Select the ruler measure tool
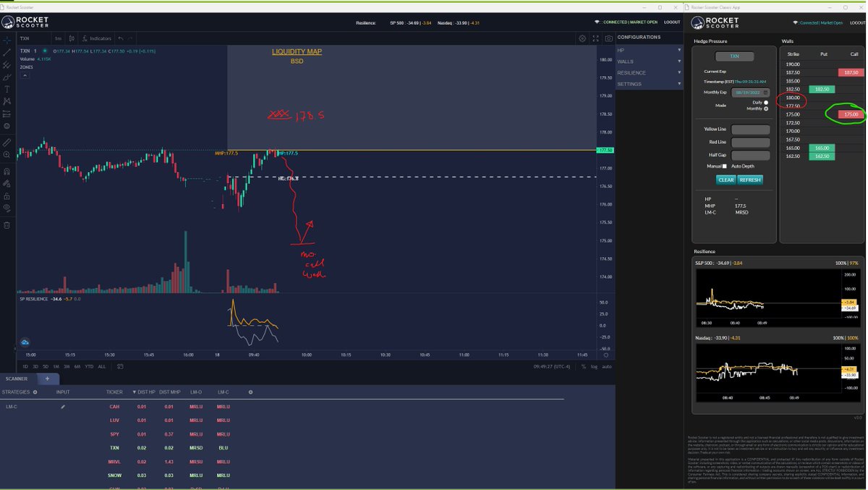The image size is (868, 490). pyautogui.click(x=7, y=143)
